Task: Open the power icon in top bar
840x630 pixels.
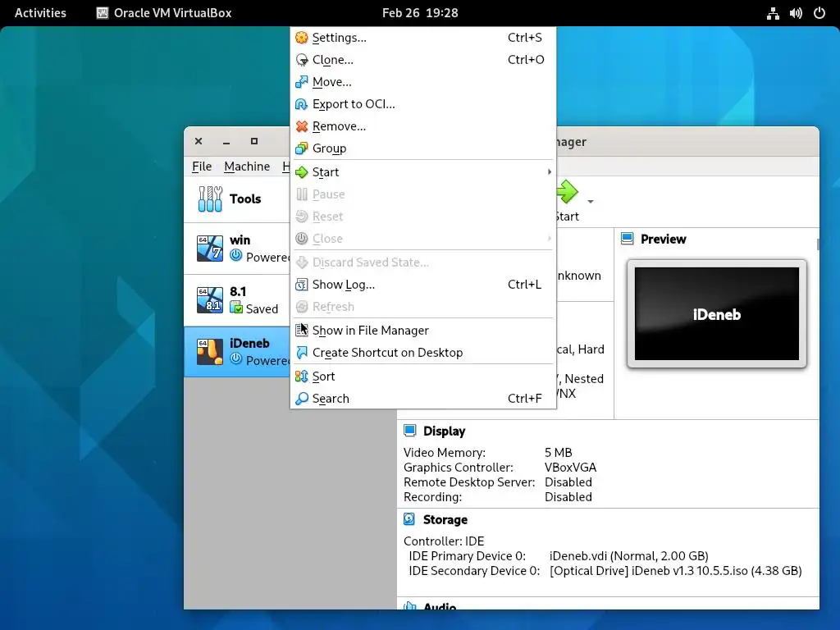Action: [x=819, y=13]
